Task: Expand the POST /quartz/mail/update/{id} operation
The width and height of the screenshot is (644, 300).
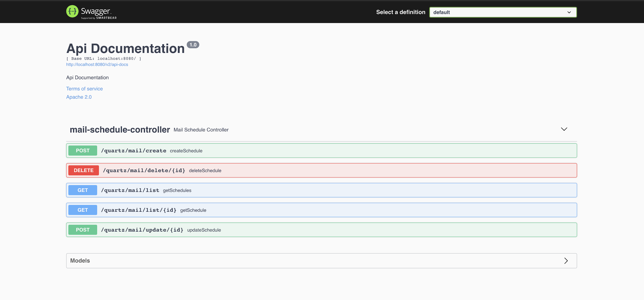Action: coord(300,229)
